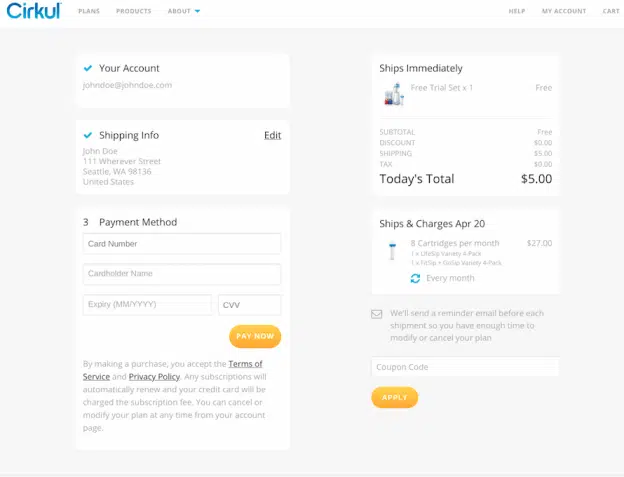Viewport: 624px width, 477px height.
Task: Focus the Card Number field
Action: point(182,243)
